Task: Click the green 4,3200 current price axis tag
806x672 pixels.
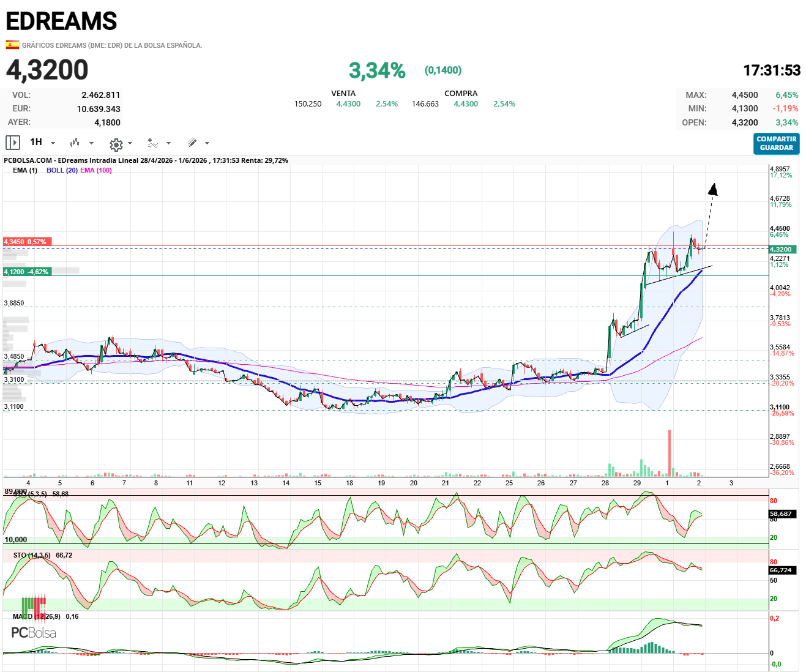Action: point(783,249)
